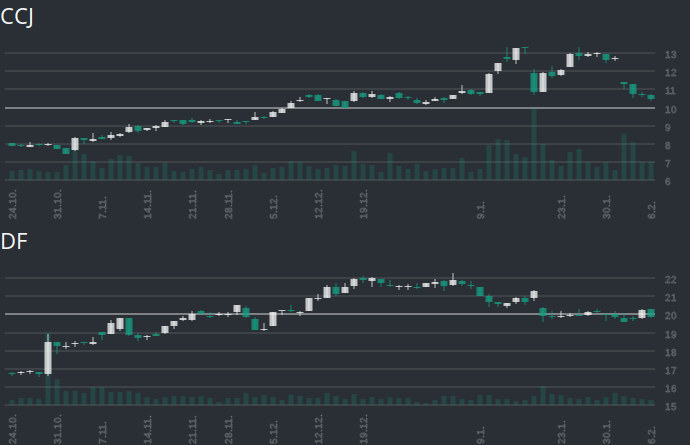Viewport: 690px width, 445px height.
Task: Select the 11 price label on CCJ chart
Action: coord(670,91)
